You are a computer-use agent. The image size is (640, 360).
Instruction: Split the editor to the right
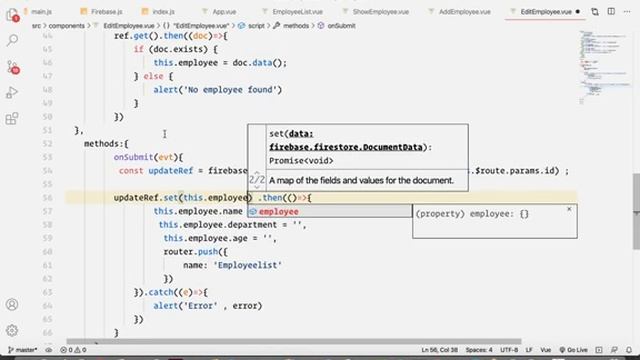(x=611, y=11)
